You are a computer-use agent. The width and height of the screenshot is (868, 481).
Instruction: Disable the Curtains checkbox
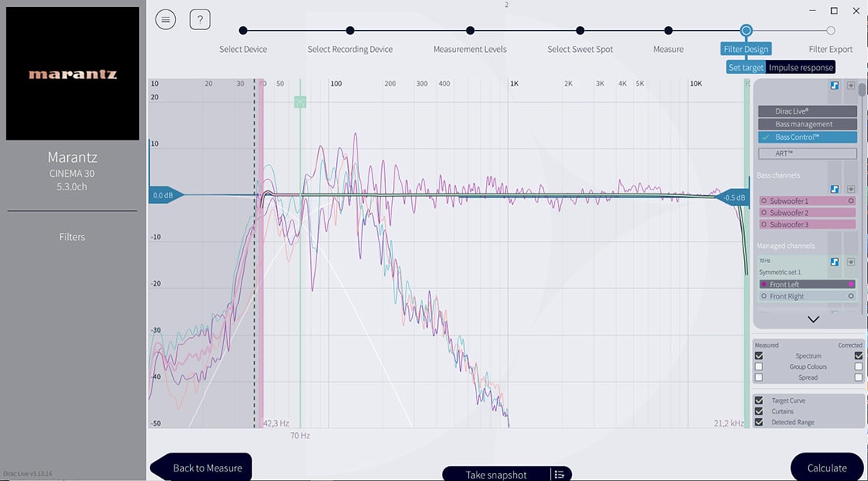click(x=759, y=411)
